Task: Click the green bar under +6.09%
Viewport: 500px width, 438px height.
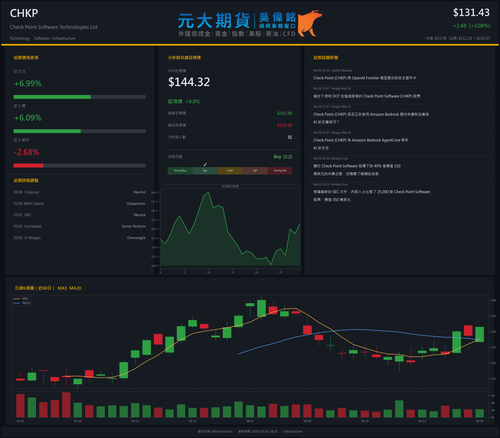Action: click(47, 131)
